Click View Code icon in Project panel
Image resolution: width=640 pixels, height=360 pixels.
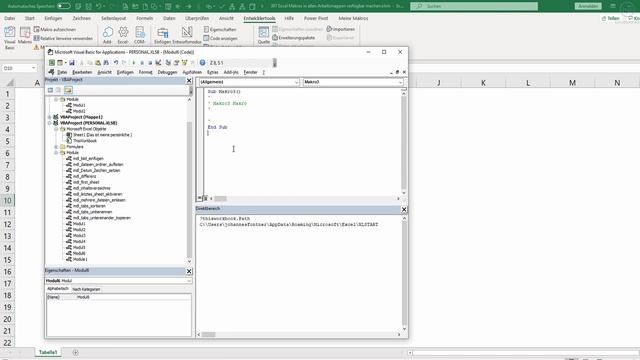[50, 90]
